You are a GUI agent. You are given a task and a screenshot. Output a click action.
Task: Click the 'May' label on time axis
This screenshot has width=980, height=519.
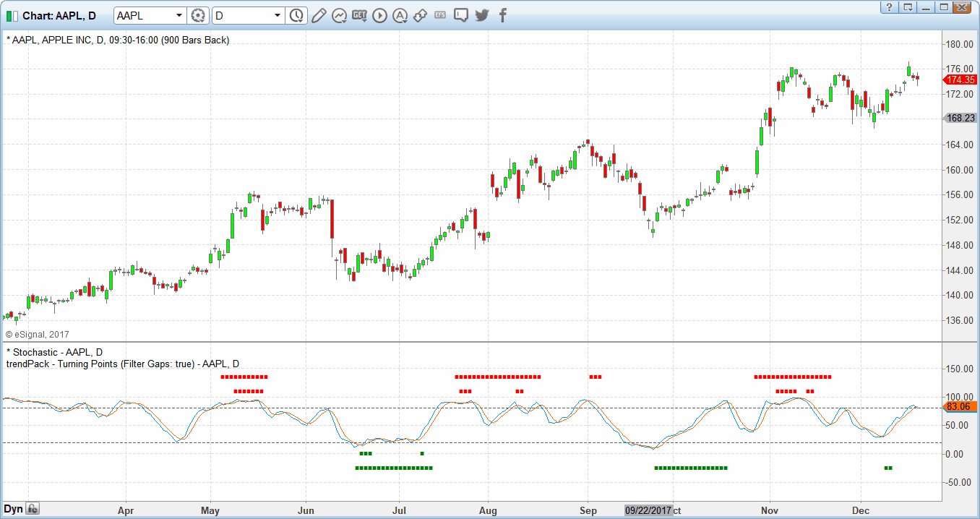pyautogui.click(x=210, y=510)
